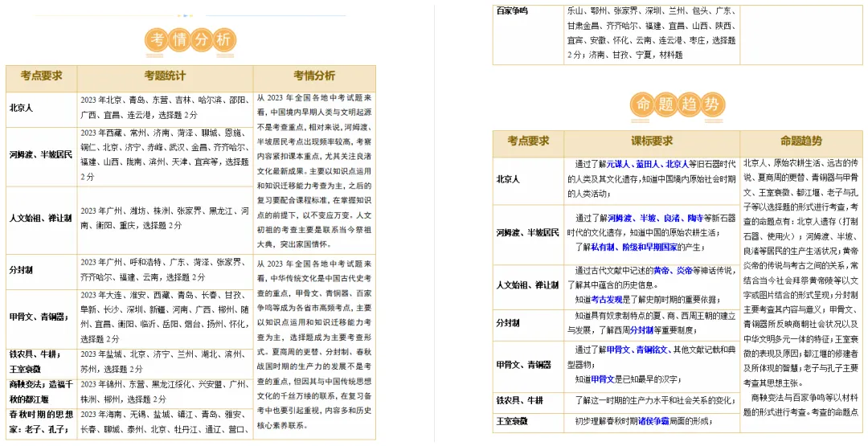This screenshot has width=868, height=446.
Task: Click the 考点要求 header in left table
Action: tap(42, 76)
